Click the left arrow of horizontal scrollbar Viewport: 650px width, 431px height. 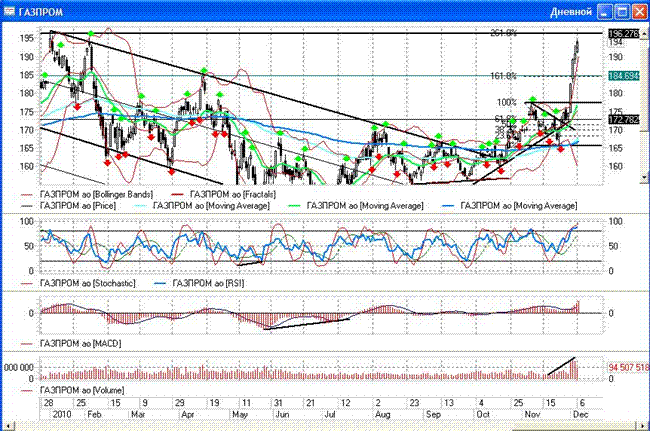[7, 426]
